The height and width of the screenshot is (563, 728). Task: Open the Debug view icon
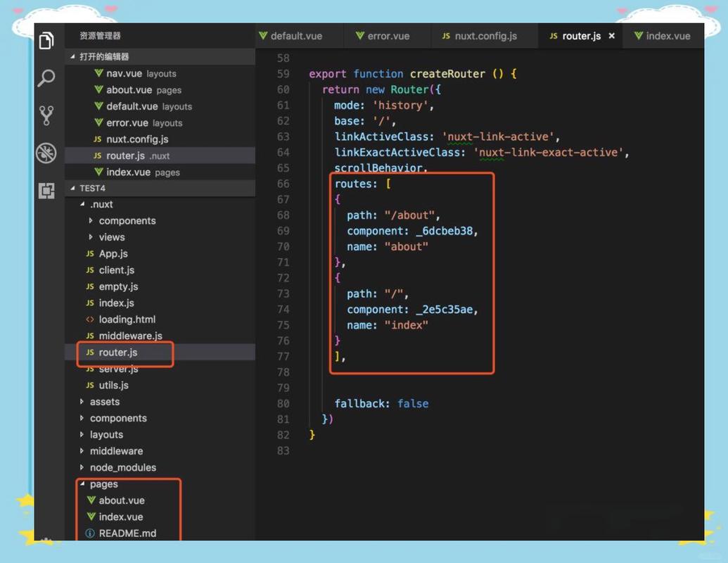coord(46,153)
